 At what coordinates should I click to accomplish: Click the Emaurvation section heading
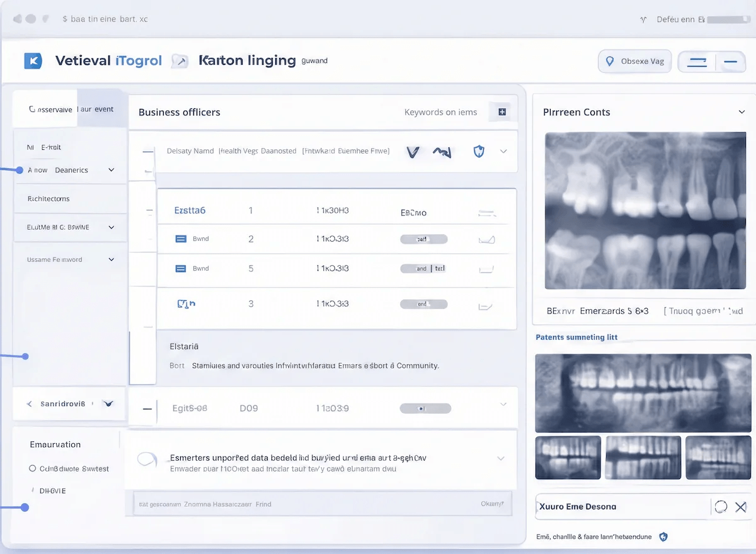pos(55,444)
